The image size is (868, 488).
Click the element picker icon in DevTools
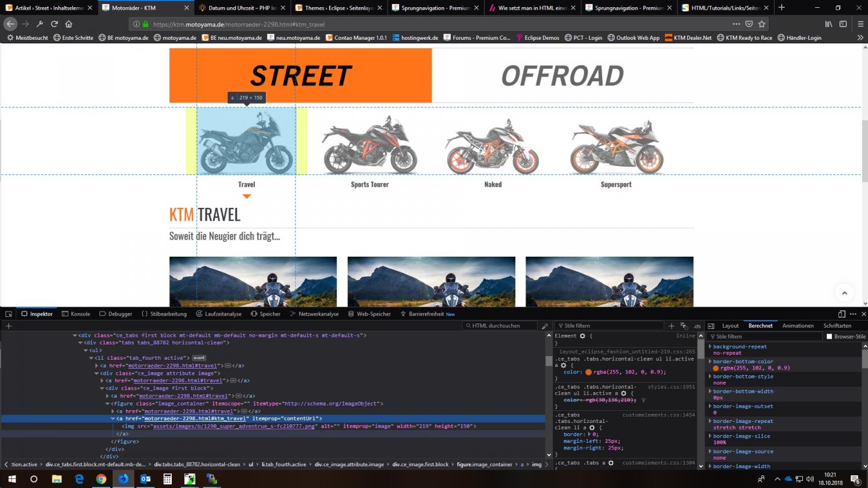pos(9,314)
